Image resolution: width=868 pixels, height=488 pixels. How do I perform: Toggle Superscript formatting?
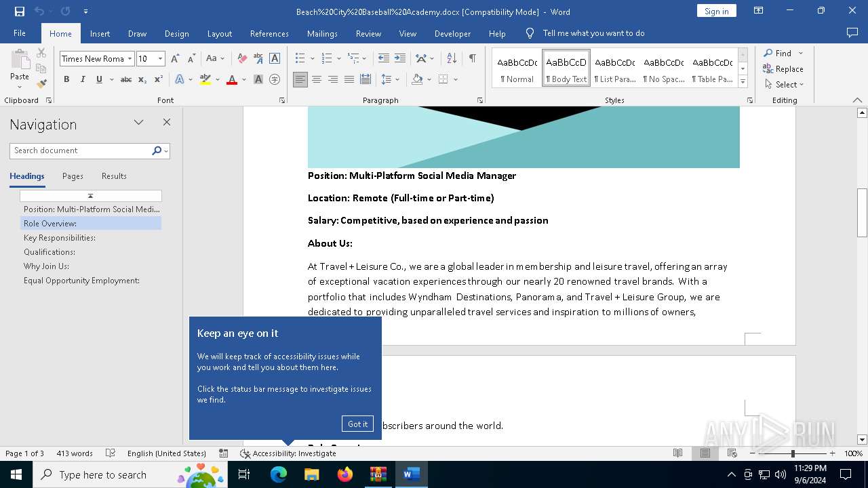pos(158,79)
